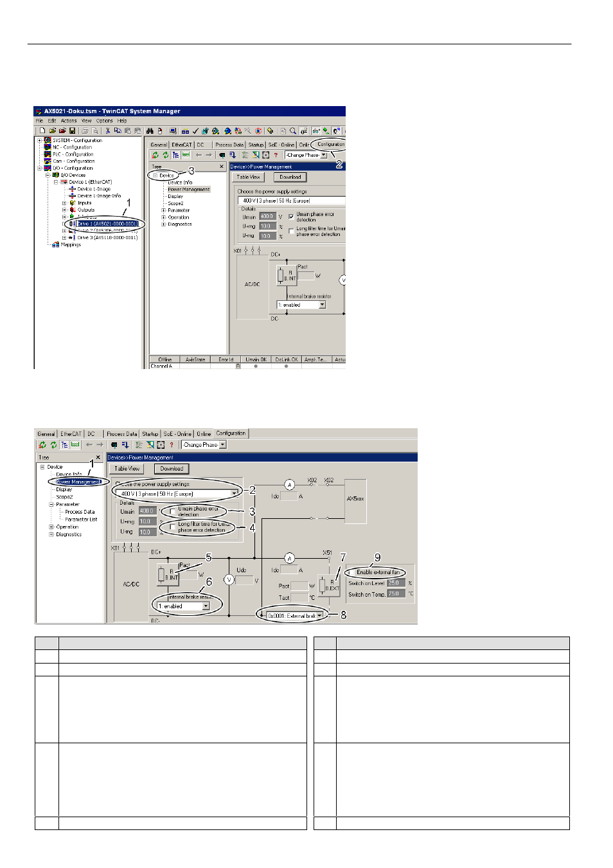
Task: Click first green refresh icon, lower screenshot
Action: [42, 445]
